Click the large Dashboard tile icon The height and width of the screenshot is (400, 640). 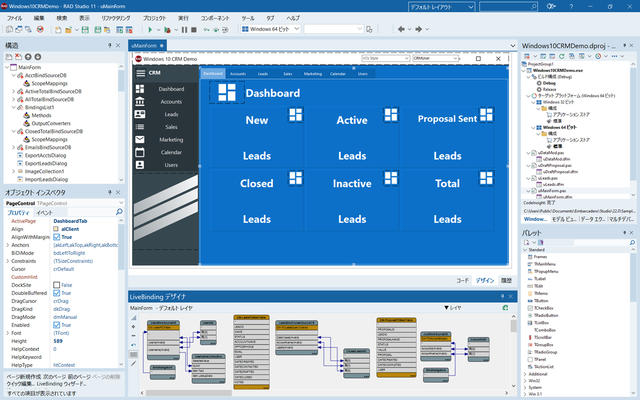point(227,92)
